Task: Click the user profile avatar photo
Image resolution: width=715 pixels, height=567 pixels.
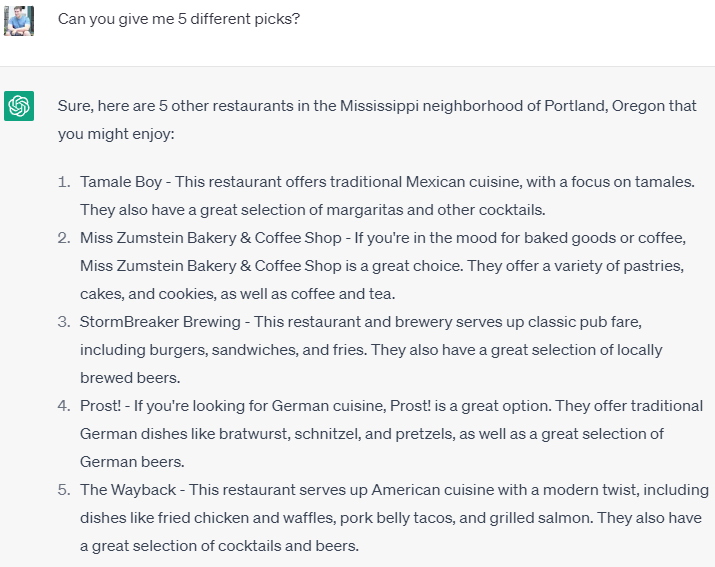Action: (x=19, y=19)
